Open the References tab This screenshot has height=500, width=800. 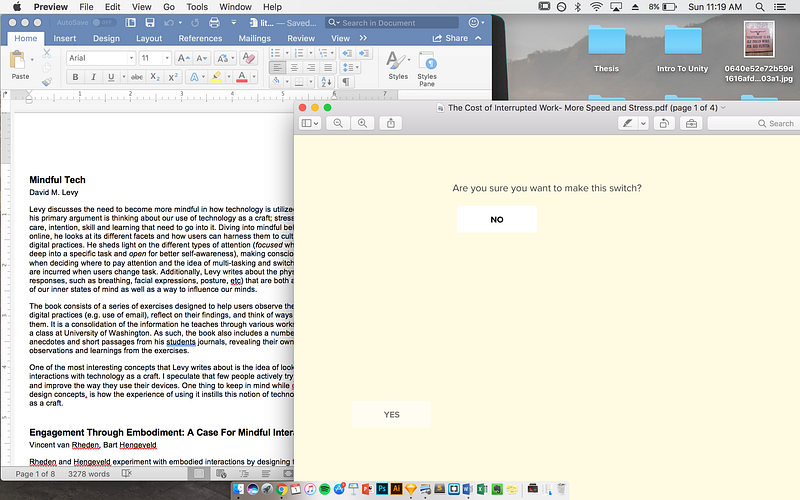(x=200, y=38)
